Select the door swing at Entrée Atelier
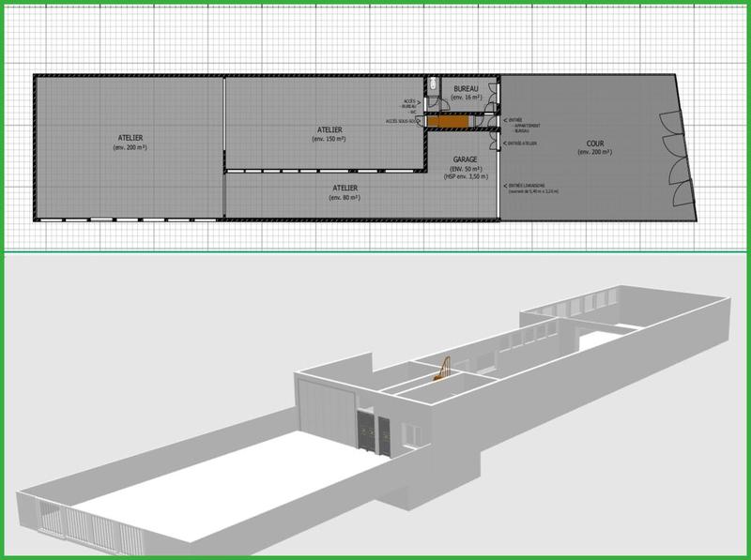Image resolution: width=751 pixels, height=560 pixels. coord(494,143)
